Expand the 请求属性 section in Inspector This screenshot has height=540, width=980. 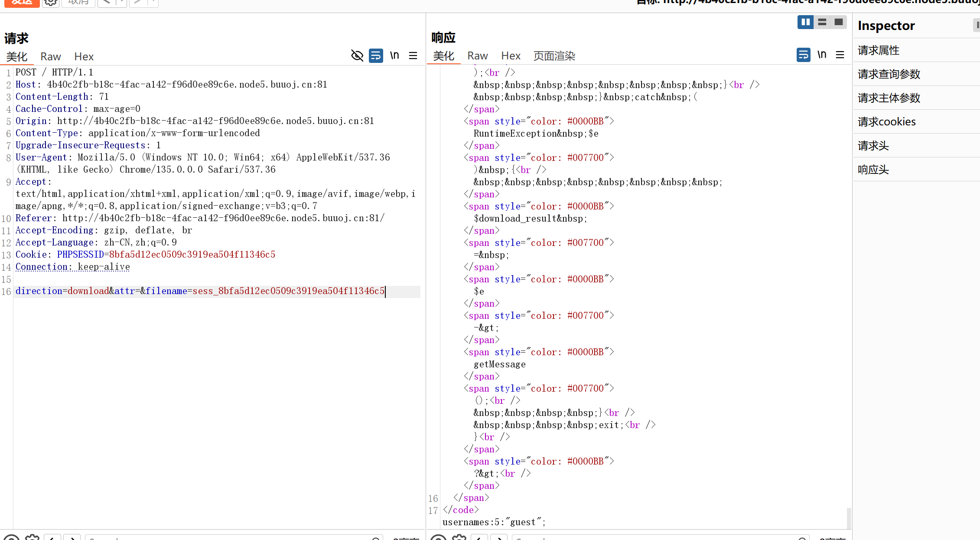pyautogui.click(x=879, y=50)
